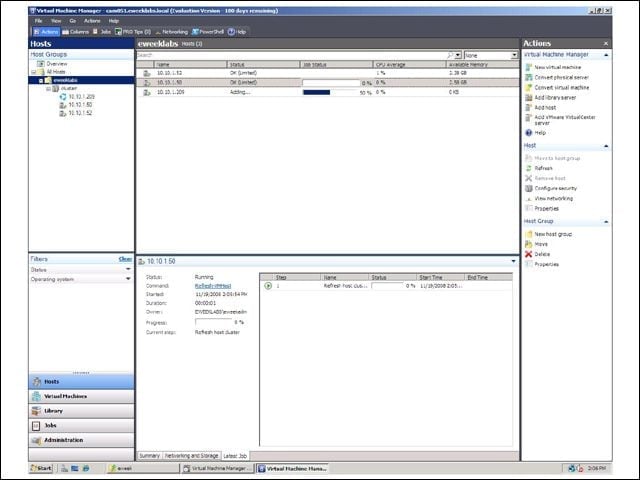The height and width of the screenshot is (480, 640).
Task: Click the Configure security icon
Action: pyautogui.click(x=529, y=188)
